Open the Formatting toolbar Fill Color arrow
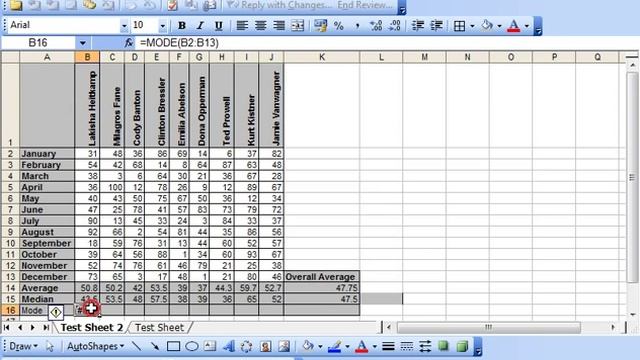This screenshot has width=640, height=360. [x=499, y=26]
